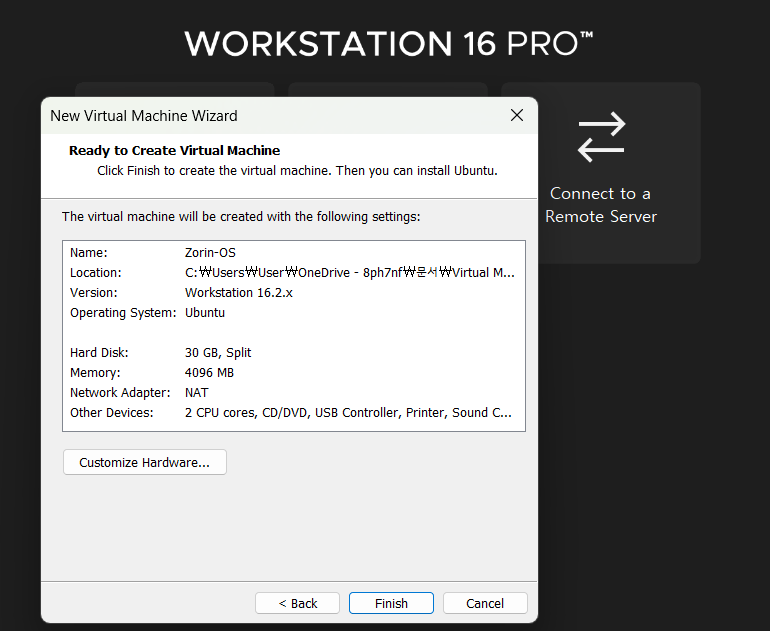The width and height of the screenshot is (770, 631).
Task: Select the Location path value
Action: (350, 273)
